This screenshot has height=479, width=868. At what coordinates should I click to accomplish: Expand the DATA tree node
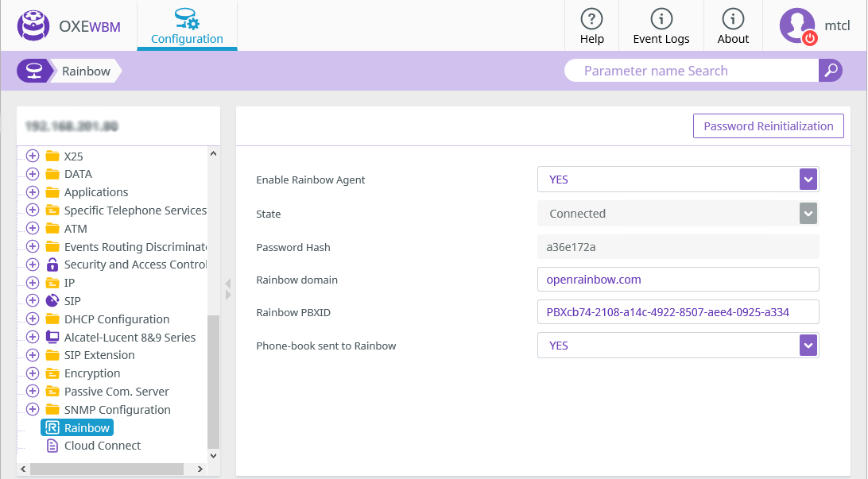coord(33,174)
